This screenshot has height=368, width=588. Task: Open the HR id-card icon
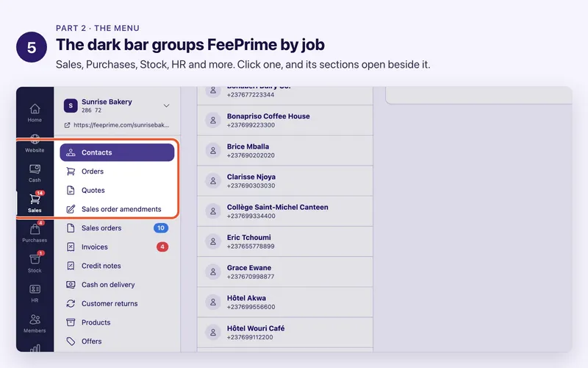pyautogui.click(x=35, y=289)
